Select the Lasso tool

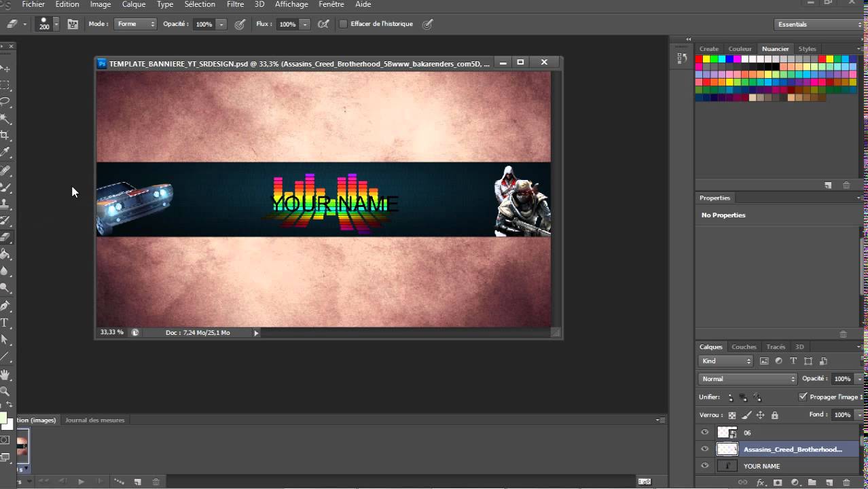point(5,102)
